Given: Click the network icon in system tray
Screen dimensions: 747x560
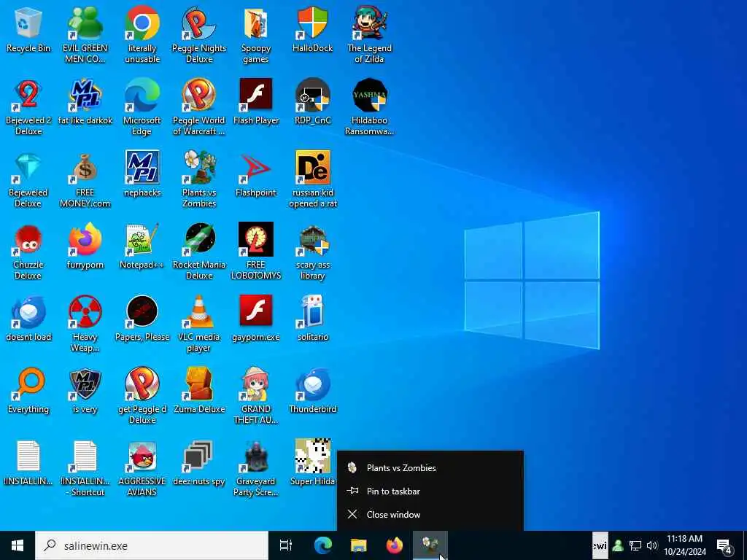Looking at the screenshot, I should 635,545.
